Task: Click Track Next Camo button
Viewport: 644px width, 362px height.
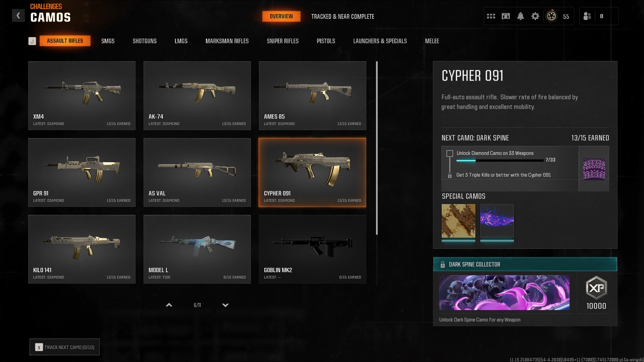Action: click(x=64, y=347)
